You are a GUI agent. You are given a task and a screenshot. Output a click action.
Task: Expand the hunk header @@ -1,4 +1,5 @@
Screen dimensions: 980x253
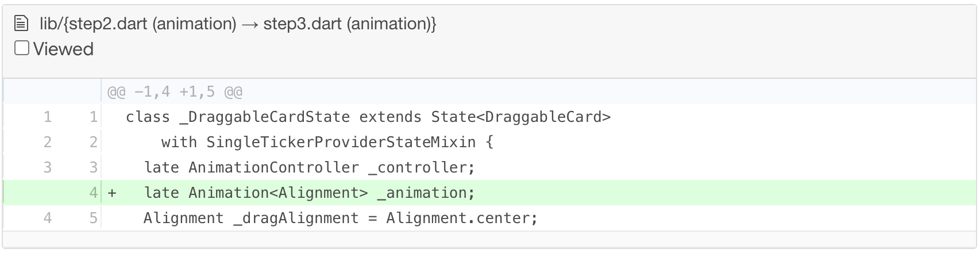click(175, 91)
